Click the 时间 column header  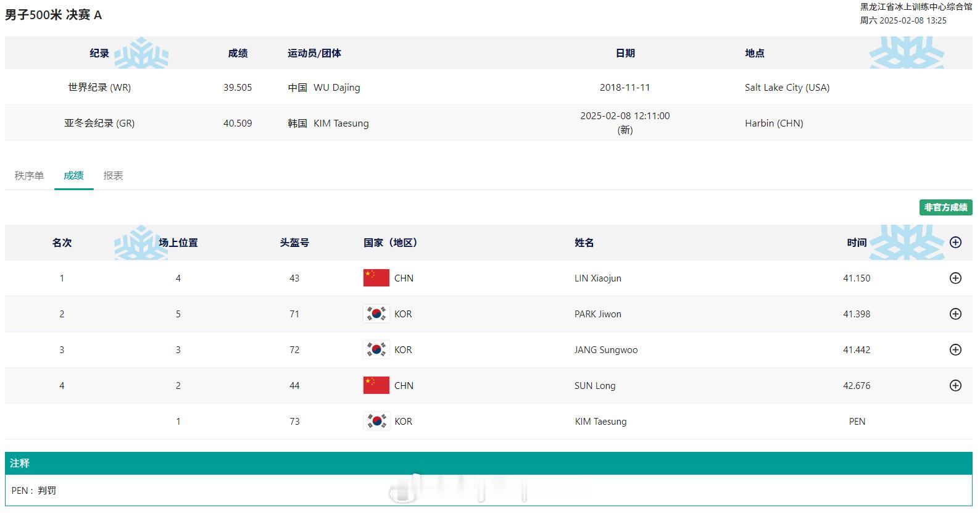[857, 243]
